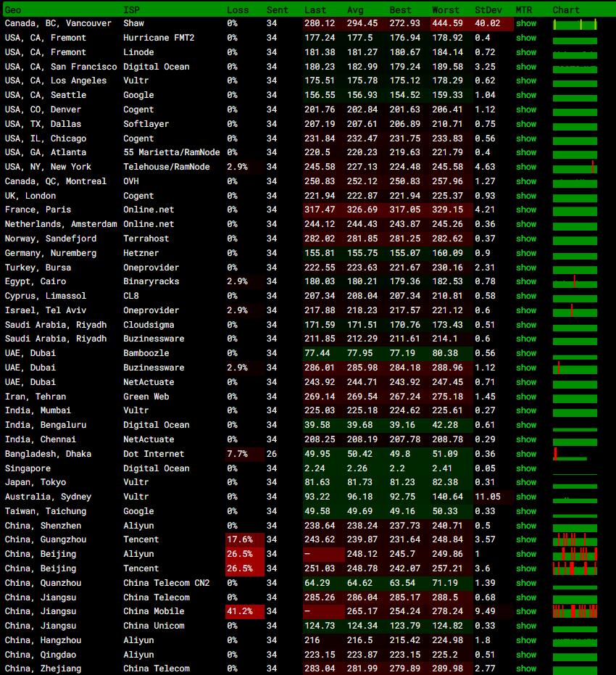This screenshot has width=616, height=675.
Task: Click Israel, Tel Aviv geo cell
Action: click(46, 310)
